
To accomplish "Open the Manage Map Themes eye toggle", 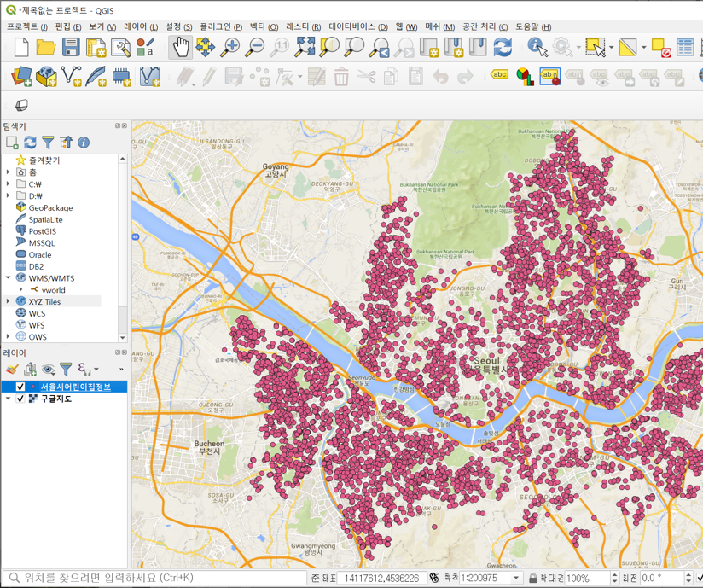I will click(48, 369).
